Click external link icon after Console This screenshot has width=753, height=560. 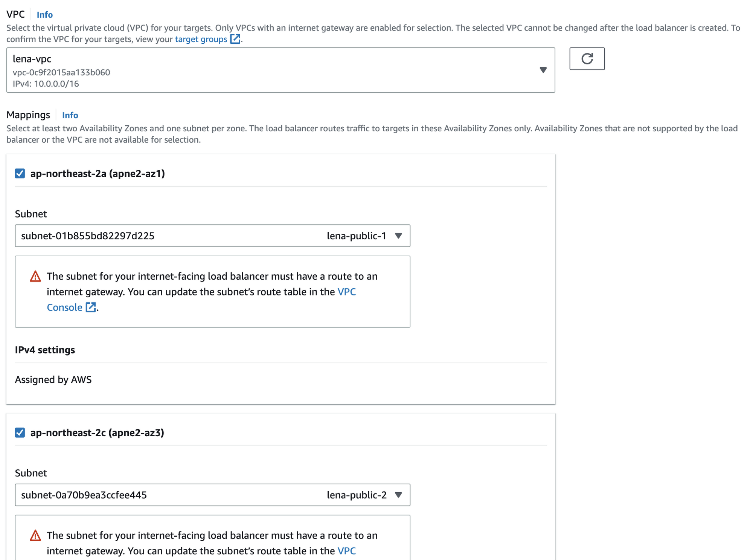tap(90, 307)
